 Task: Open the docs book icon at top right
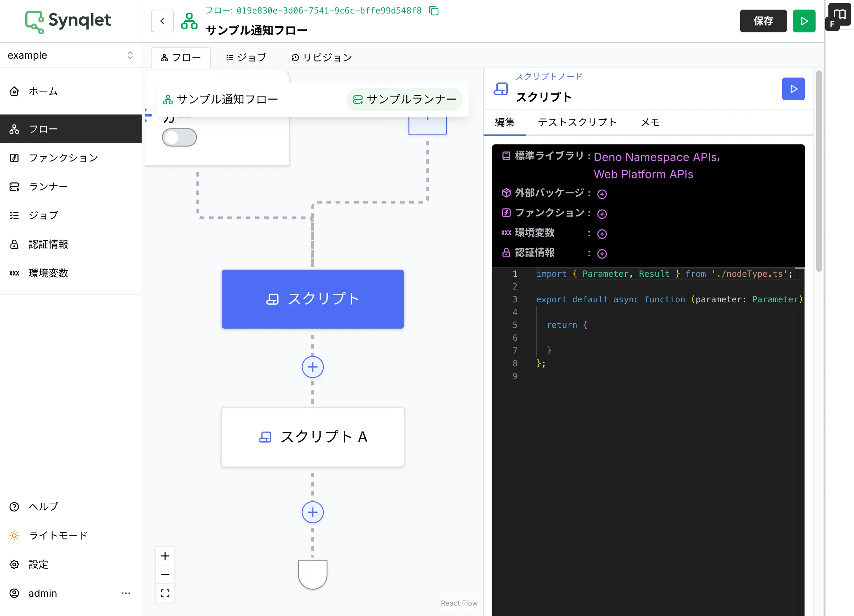pos(840,15)
